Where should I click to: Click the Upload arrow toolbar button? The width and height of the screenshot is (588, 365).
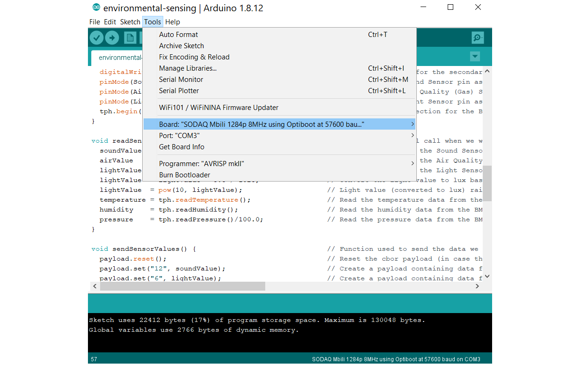tap(112, 37)
